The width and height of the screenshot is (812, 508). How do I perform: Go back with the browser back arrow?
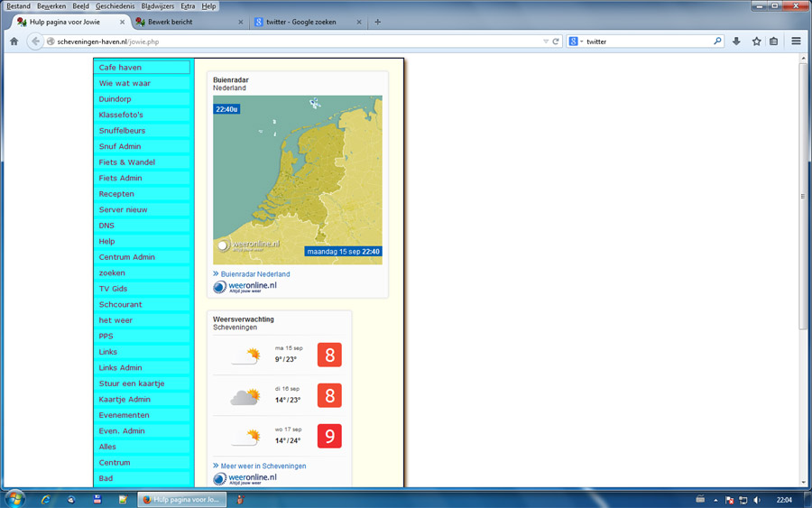[x=35, y=42]
